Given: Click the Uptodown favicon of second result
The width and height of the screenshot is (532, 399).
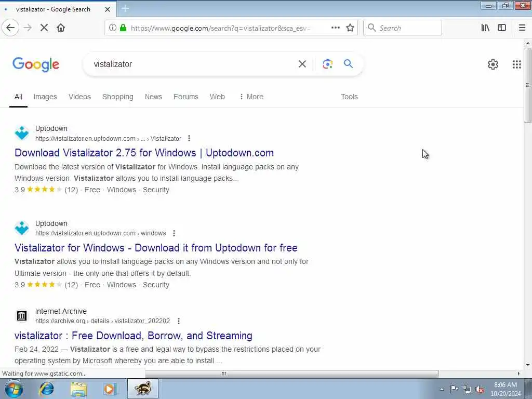Looking at the screenshot, I should tap(22, 228).
